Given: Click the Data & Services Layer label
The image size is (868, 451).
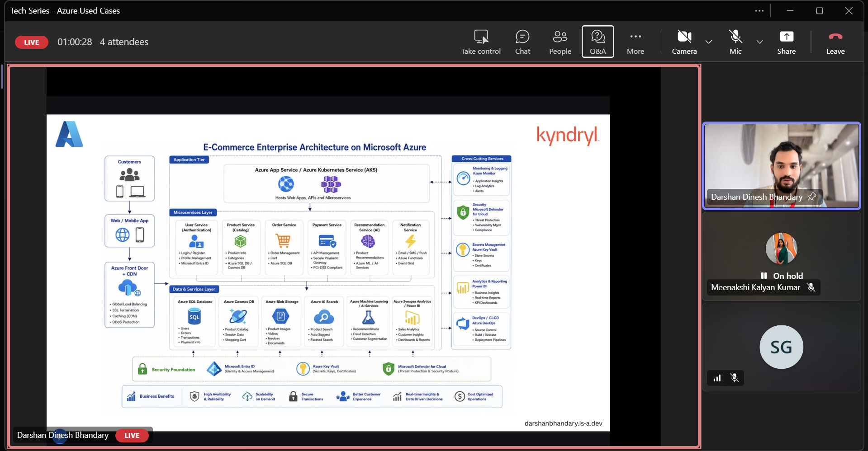Looking at the screenshot, I should coord(194,289).
